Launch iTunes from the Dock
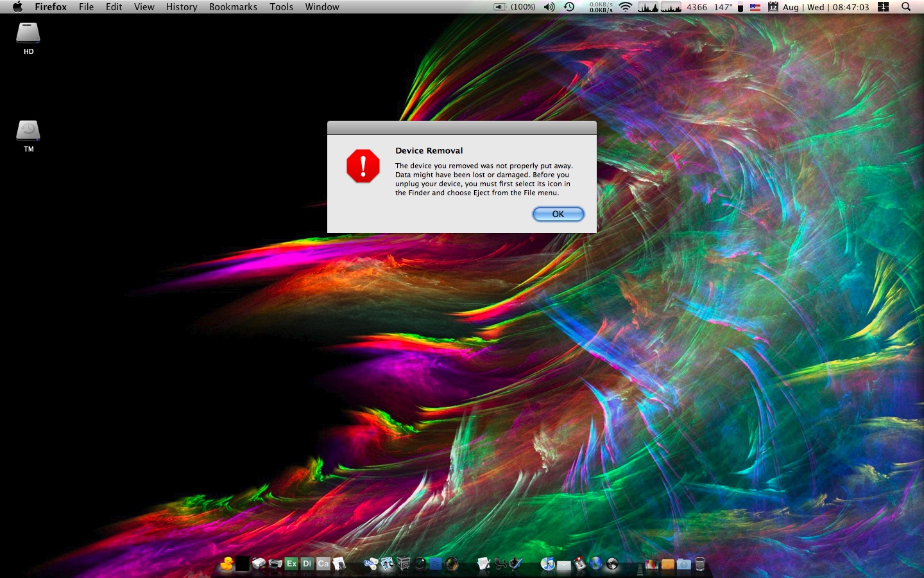The height and width of the screenshot is (578, 924). (547, 564)
